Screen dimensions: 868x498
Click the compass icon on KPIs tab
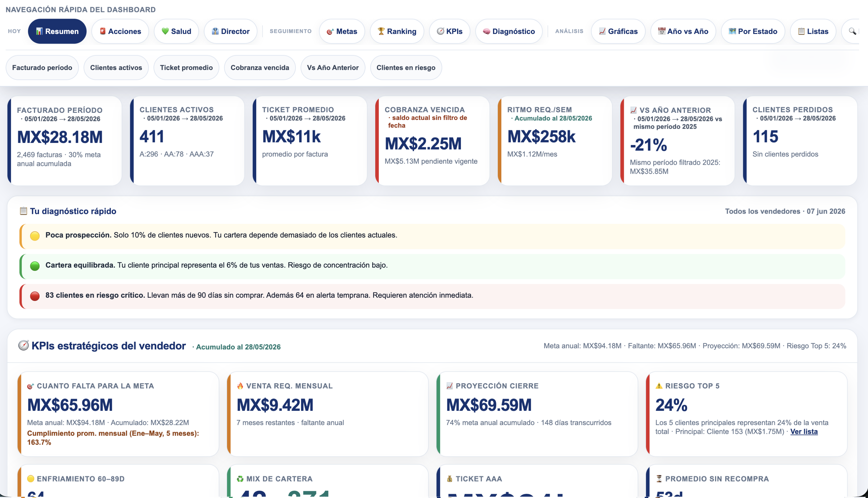441,31
